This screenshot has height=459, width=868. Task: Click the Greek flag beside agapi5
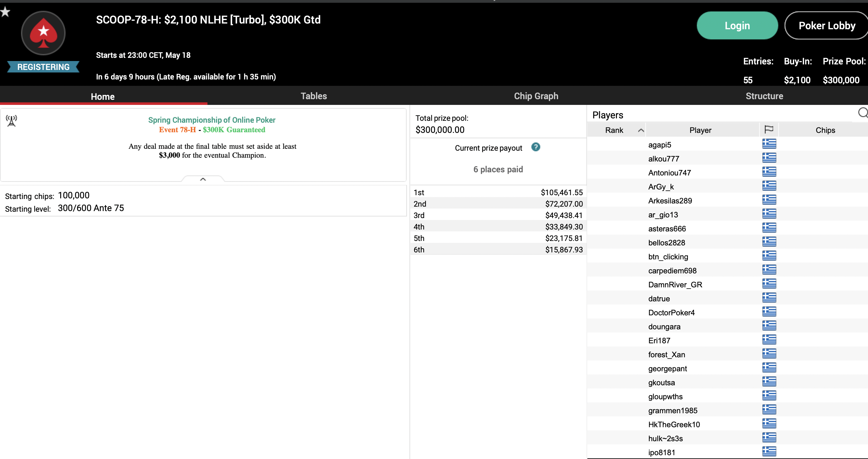click(769, 144)
